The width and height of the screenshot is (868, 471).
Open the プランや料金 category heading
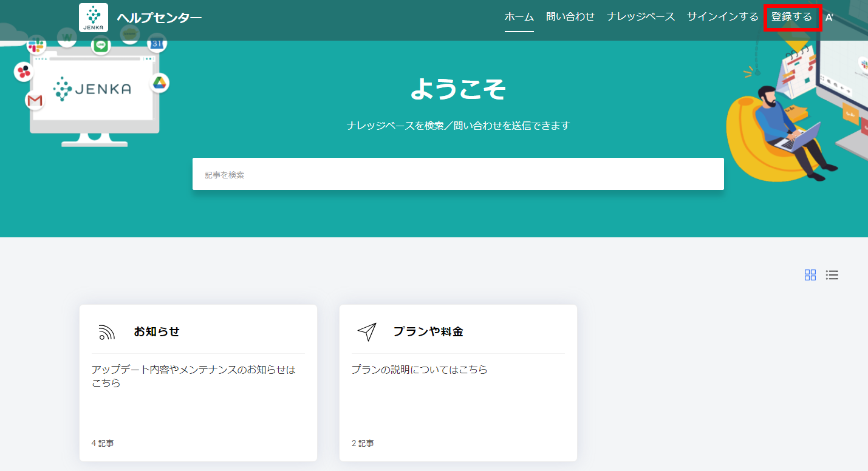point(428,331)
